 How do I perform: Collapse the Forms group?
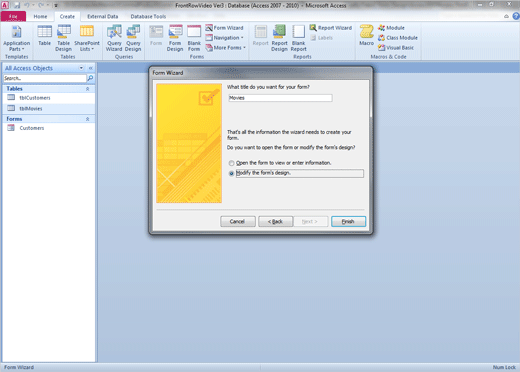pyautogui.click(x=87, y=119)
